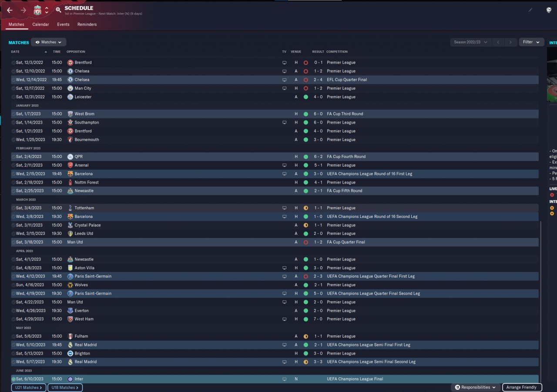
Task: Click the Crystal Palace club badge
Action: click(70, 225)
